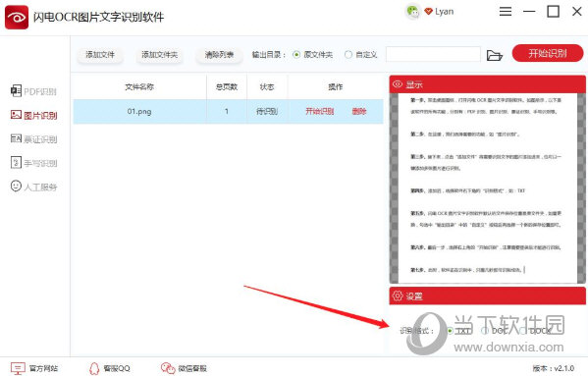Select 原文件夹 output option
This screenshot has width=588, height=376.
click(x=296, y=55)
